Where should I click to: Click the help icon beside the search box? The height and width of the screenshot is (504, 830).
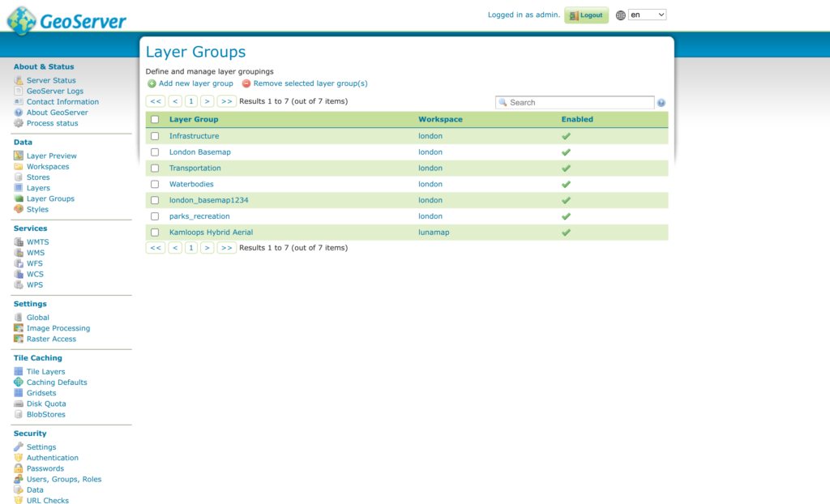tap(661, 103)
